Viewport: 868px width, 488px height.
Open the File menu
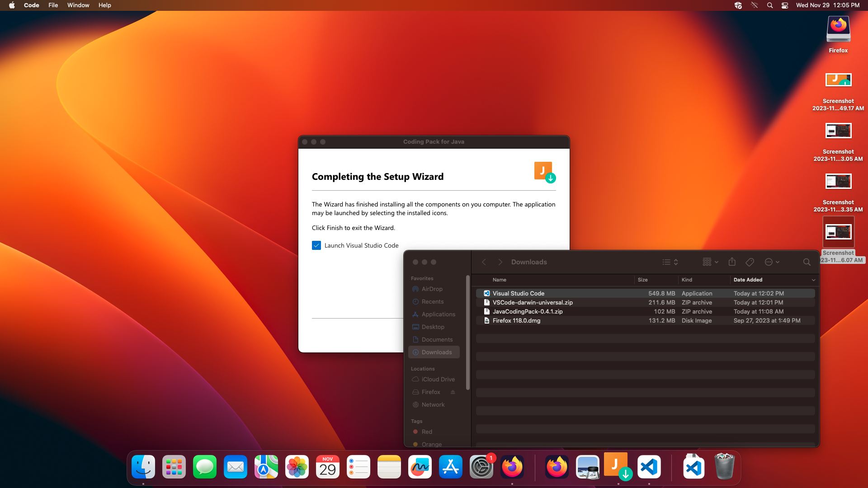[x=53, y=5]
